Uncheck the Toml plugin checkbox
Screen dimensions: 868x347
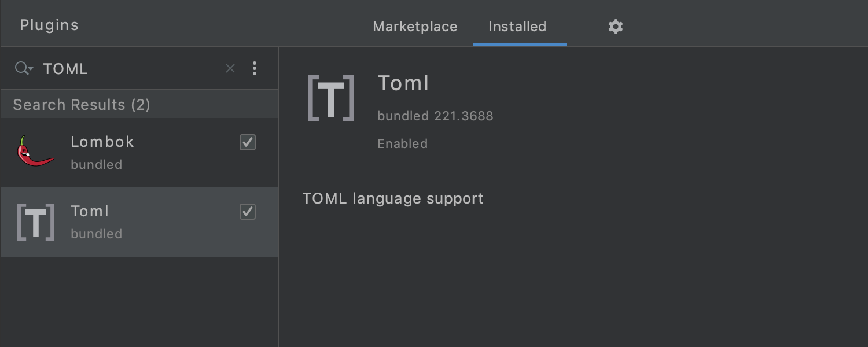(x=248, y=212)
